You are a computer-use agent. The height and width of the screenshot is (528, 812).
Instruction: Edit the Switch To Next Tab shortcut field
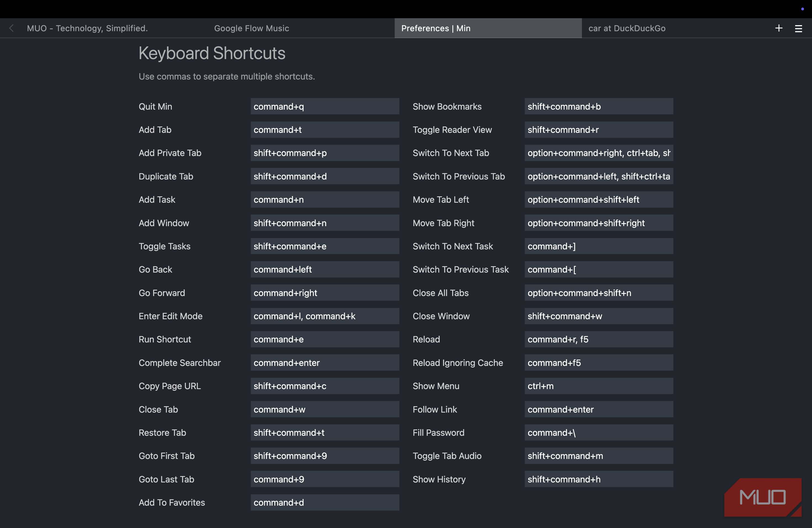(x=599, y=153)
